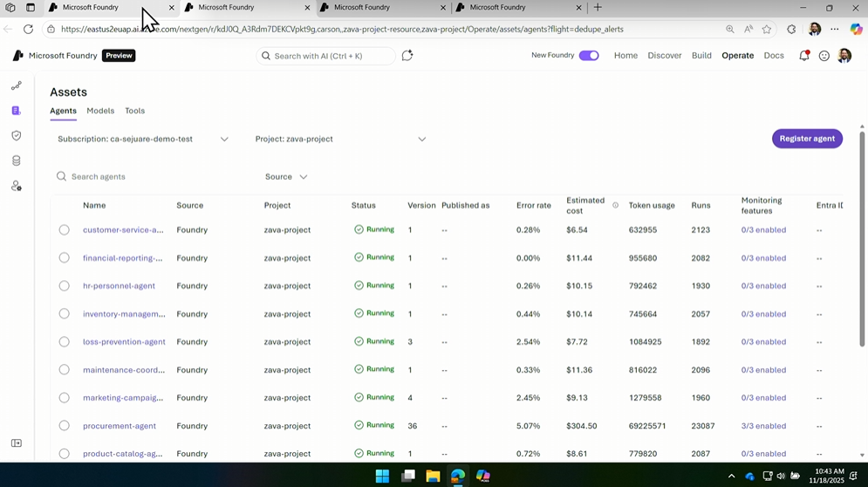Click the Search agents input field
Viewport: 868px width, 487px height.
click(x=157, y=176)
